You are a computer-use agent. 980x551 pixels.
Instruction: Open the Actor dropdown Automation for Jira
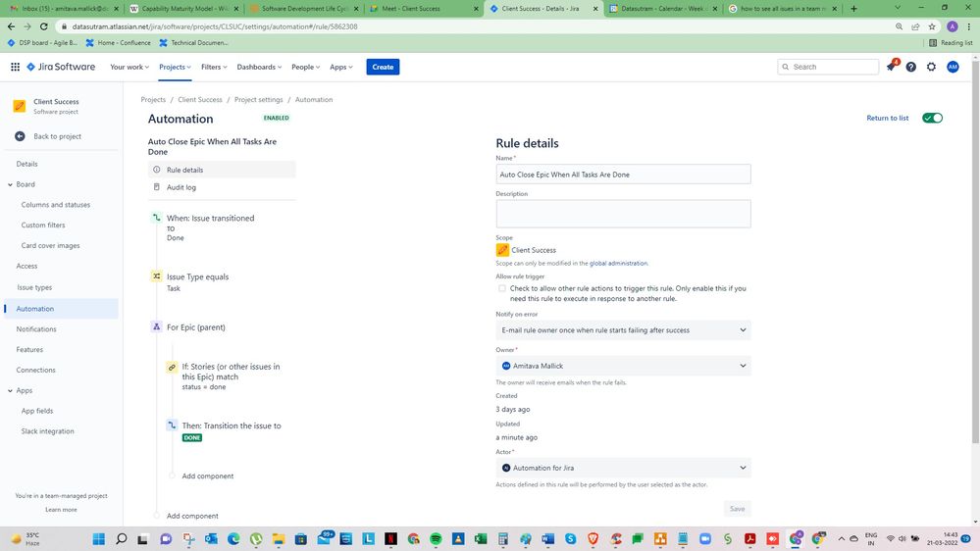(623, 468)
